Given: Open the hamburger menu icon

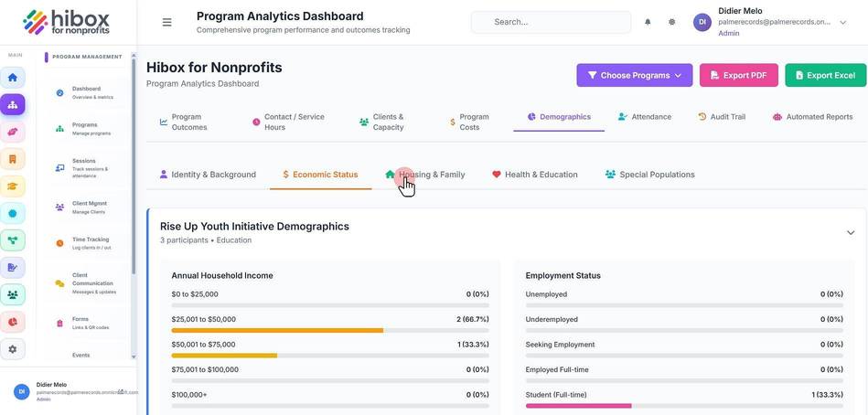Looking at the screenshot, I should [166, 22].
